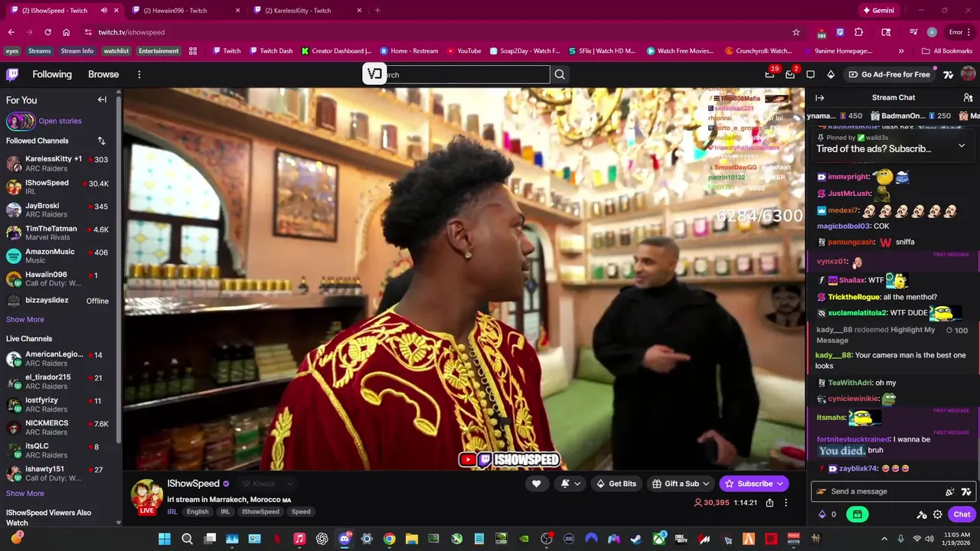Show More followed channels
Viewport: 980px width, 551px height.
25,319
